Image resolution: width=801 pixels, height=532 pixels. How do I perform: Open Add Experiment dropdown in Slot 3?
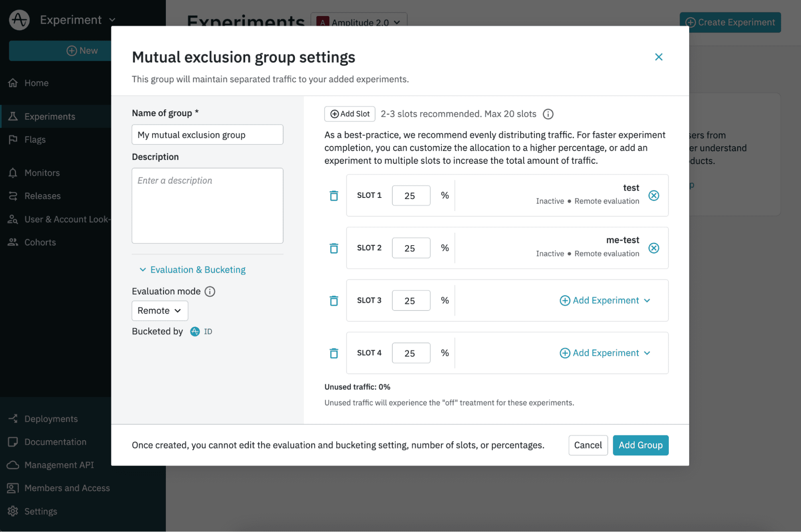(605, 300)
